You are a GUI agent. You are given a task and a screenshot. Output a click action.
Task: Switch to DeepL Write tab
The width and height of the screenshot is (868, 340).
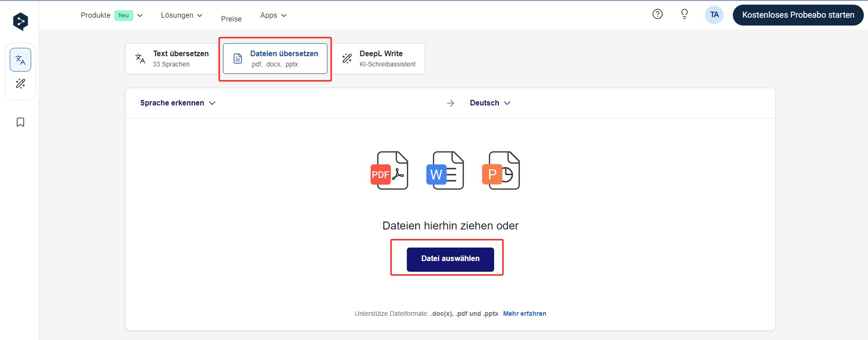tap(379, 59)
